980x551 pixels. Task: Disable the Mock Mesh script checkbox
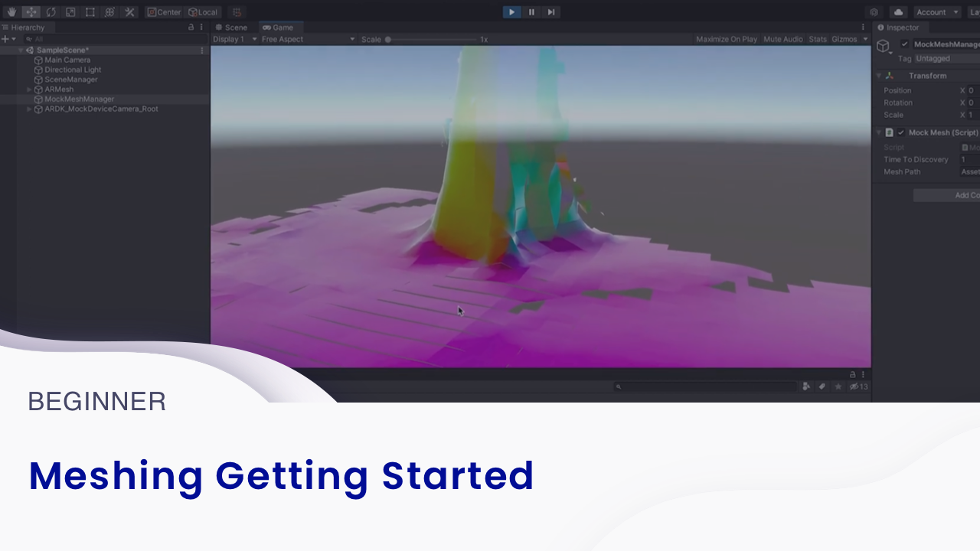tap(901, 132)
